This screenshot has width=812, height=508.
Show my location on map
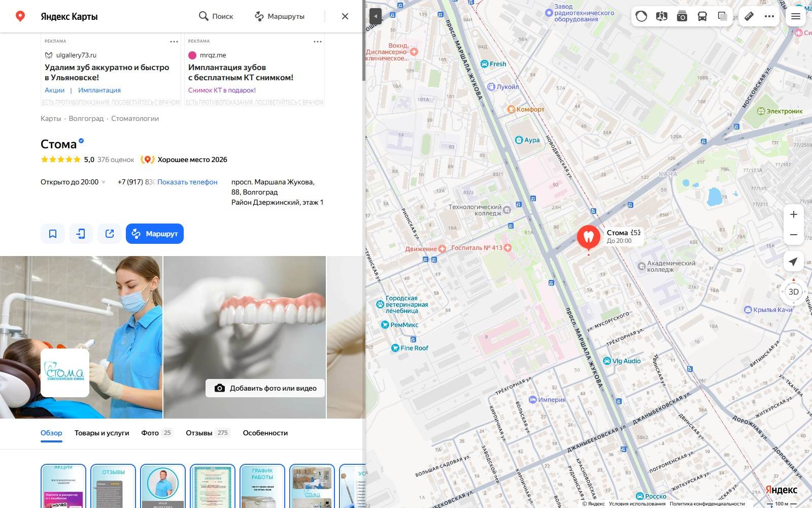pos(794,261)
